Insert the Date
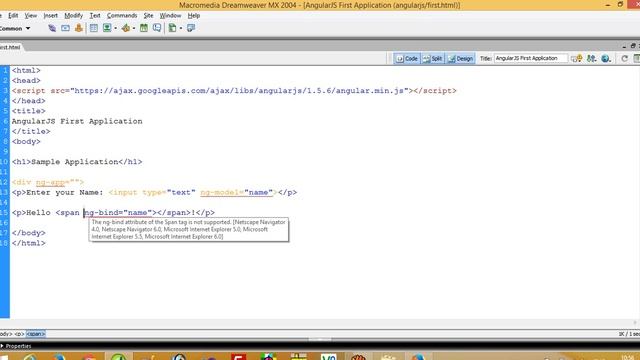The height and width of the screenshot is (360, 640). pos(144,28)
